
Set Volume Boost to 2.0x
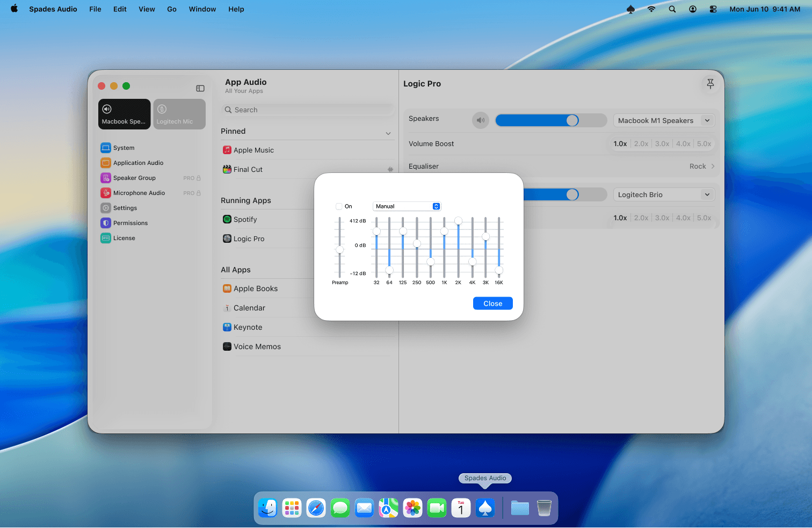click(x=641, y=143)
